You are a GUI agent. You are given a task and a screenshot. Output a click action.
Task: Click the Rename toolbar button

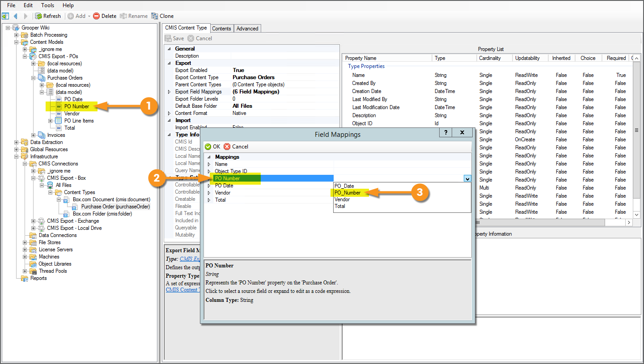[x=134, y=16]
